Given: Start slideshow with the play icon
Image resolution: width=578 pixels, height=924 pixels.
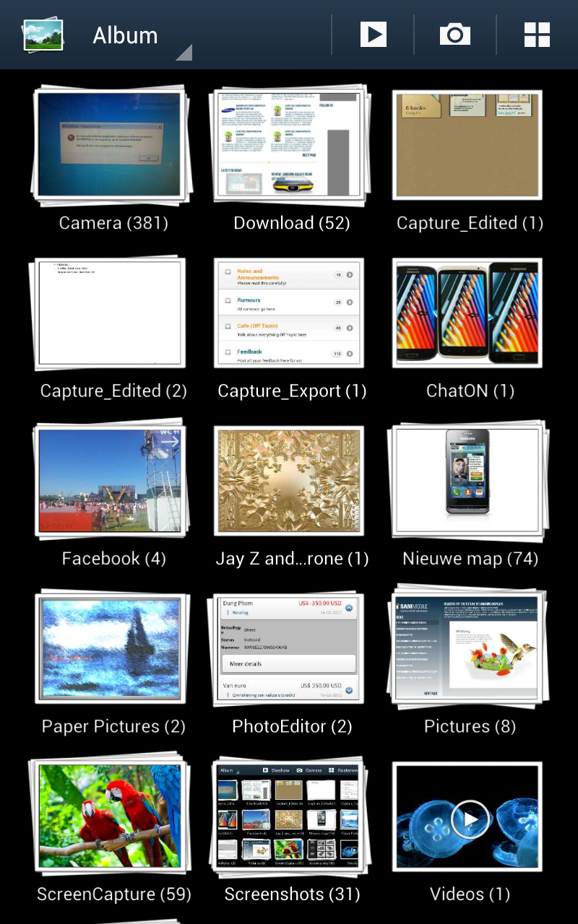Looking at the screenshot, I should click(x=373, y=35).
